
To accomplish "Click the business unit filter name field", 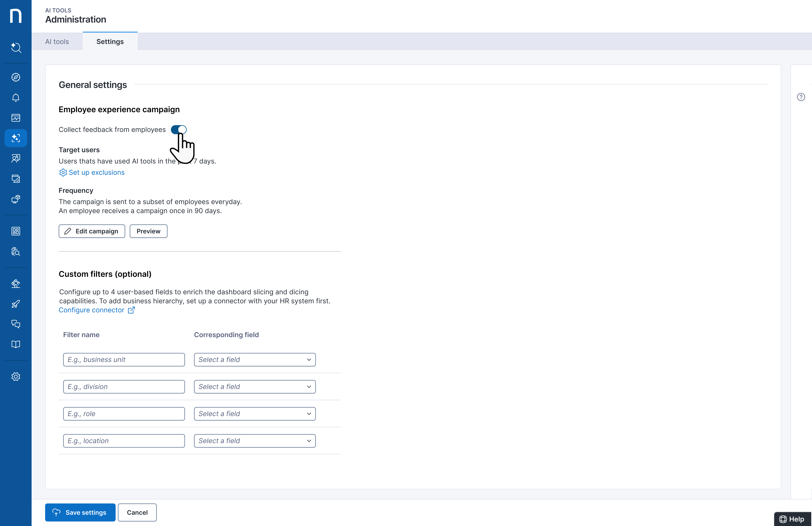I will coord(124,359).
